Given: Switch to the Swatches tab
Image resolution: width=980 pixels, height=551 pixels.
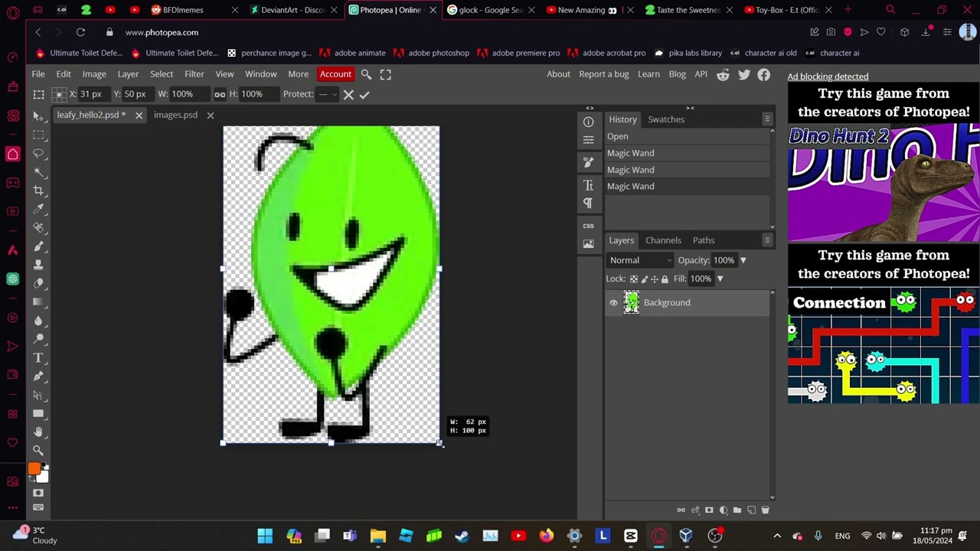Looking at the screenshot, I should click(666, 119).
